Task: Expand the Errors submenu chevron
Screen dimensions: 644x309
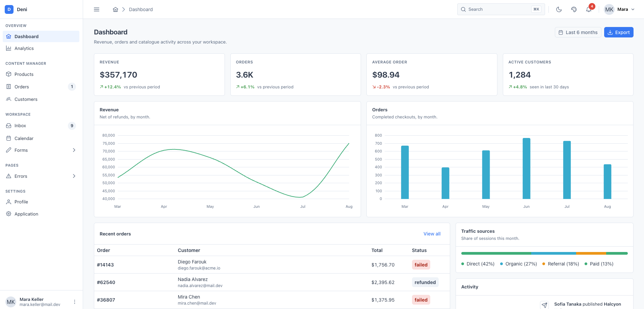Action: point(74,176)
